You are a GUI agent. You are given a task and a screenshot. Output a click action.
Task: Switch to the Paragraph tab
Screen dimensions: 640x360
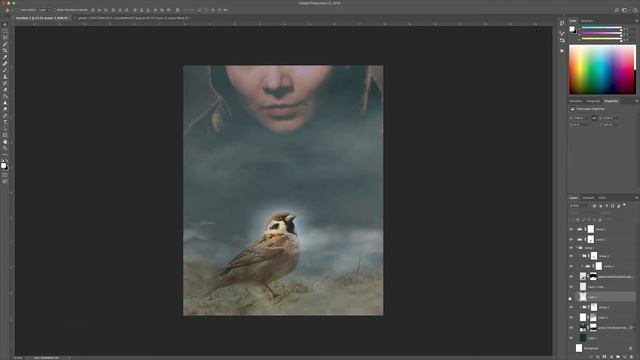[593, 101]
